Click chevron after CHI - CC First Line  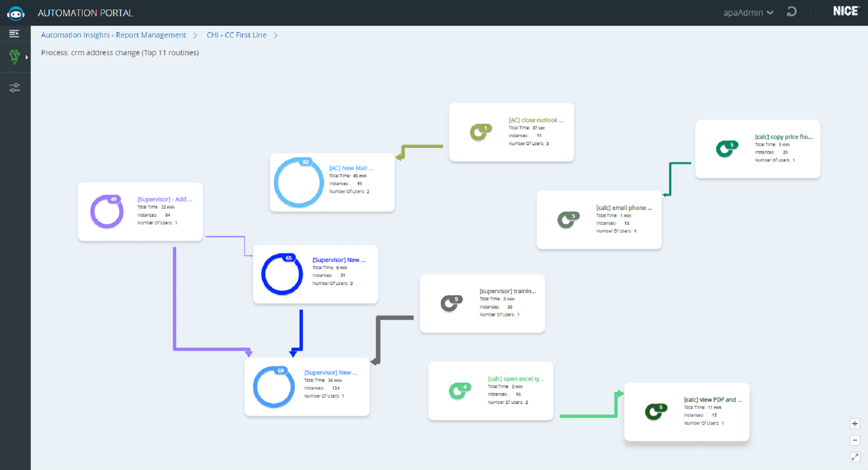click(x=276, y=35)
